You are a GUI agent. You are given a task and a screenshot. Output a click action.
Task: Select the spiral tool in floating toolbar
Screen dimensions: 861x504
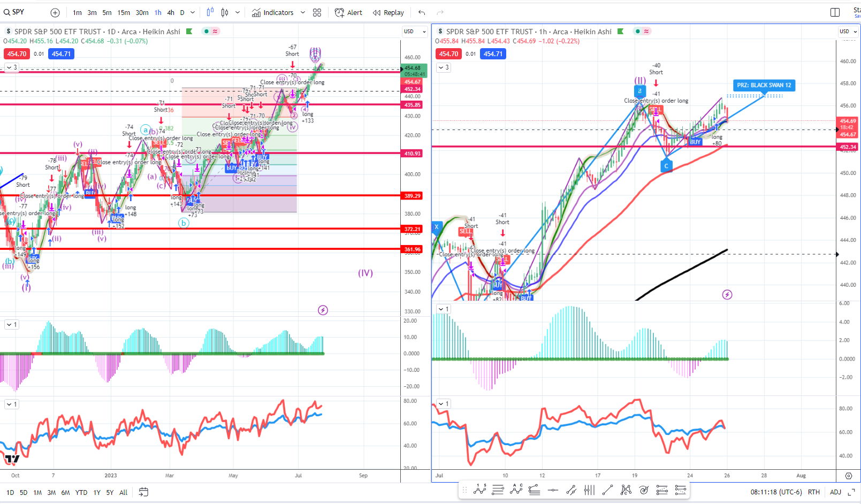click(x=644, y=490)
